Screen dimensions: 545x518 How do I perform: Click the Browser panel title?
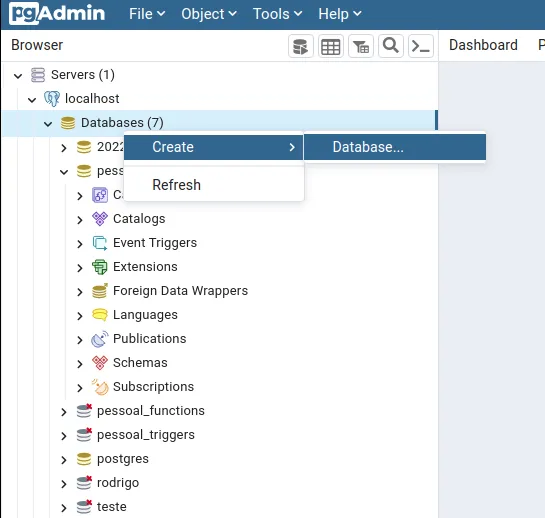click(x=37, y=45)
